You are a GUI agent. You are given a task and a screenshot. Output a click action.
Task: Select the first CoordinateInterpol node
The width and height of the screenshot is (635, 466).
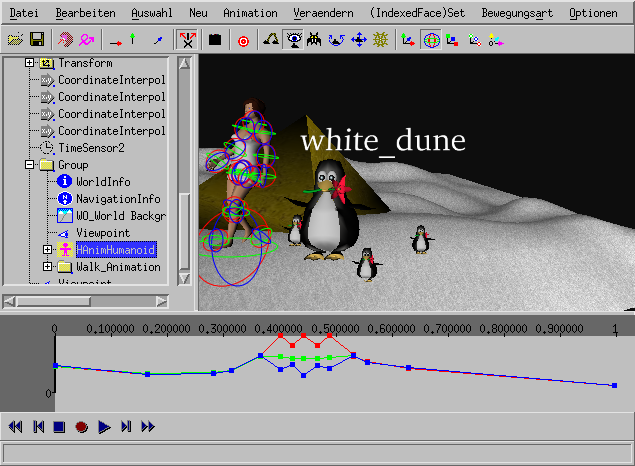click(112, 80)
